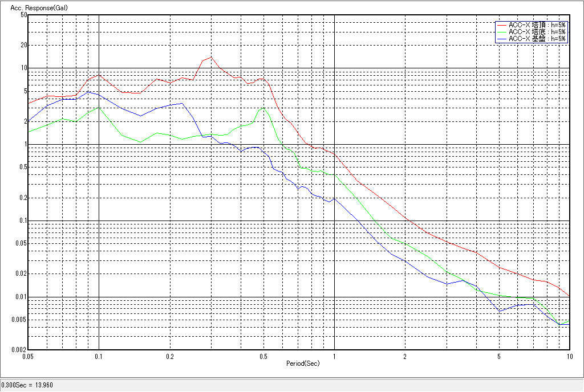This screenshot has height=392, width=584.
Task: Click the blue line sample in legend
Action: [x=502, y=39]
